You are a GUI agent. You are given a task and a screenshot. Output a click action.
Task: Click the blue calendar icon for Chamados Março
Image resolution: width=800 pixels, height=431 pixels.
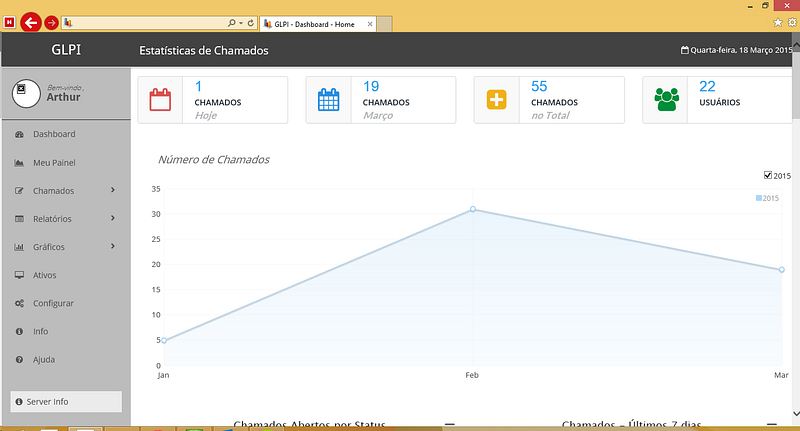tap(329, 100)
